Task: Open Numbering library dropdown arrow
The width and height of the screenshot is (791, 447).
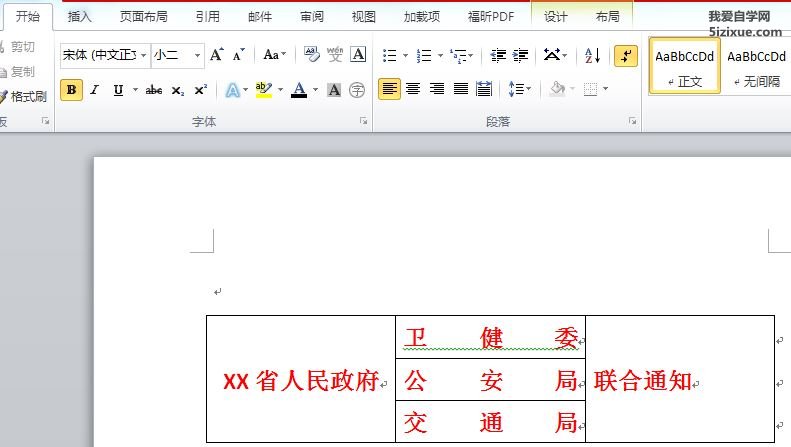Action: point(440,55)
